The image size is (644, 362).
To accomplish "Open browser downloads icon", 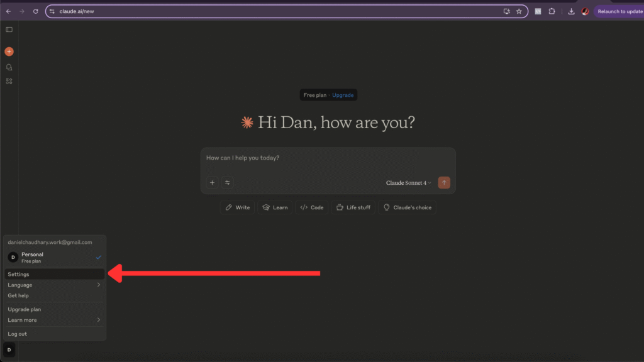I will (x=571, y=11).
